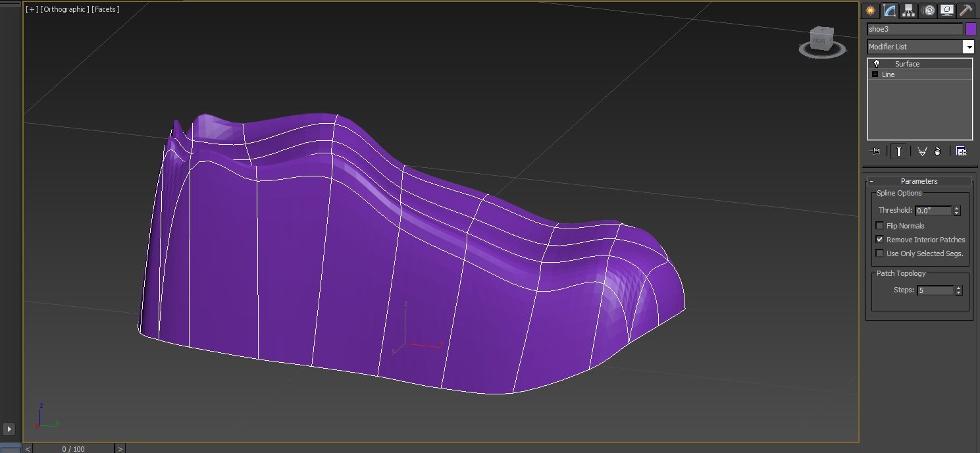Open Configure Modifier Sets

click(x=961, y=151)
